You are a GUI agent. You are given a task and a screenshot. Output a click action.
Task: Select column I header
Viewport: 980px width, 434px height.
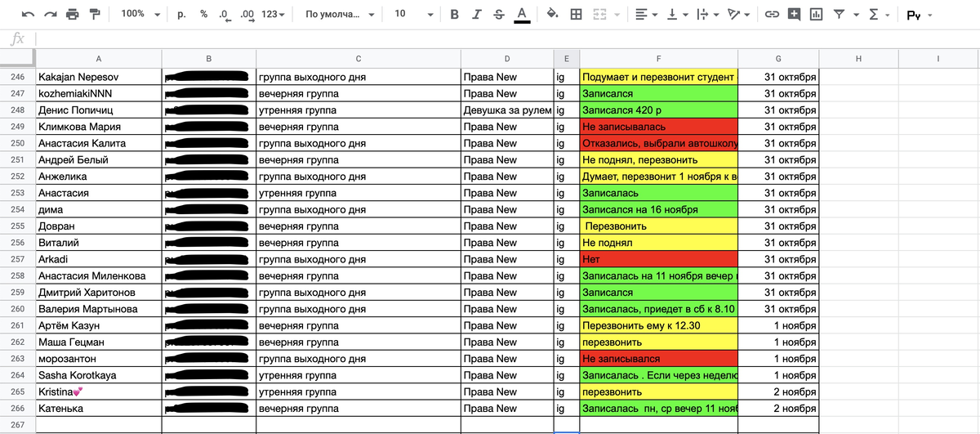pos(938,58)
